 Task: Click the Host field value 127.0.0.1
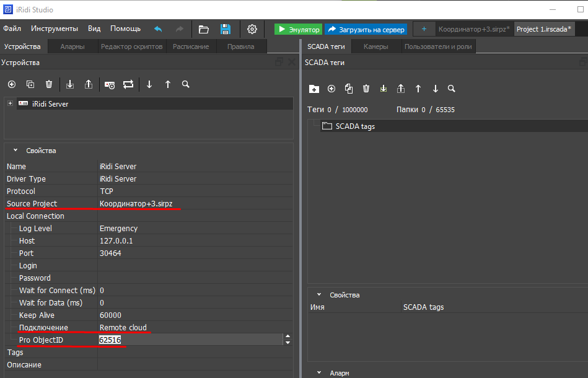coord(116,240)
